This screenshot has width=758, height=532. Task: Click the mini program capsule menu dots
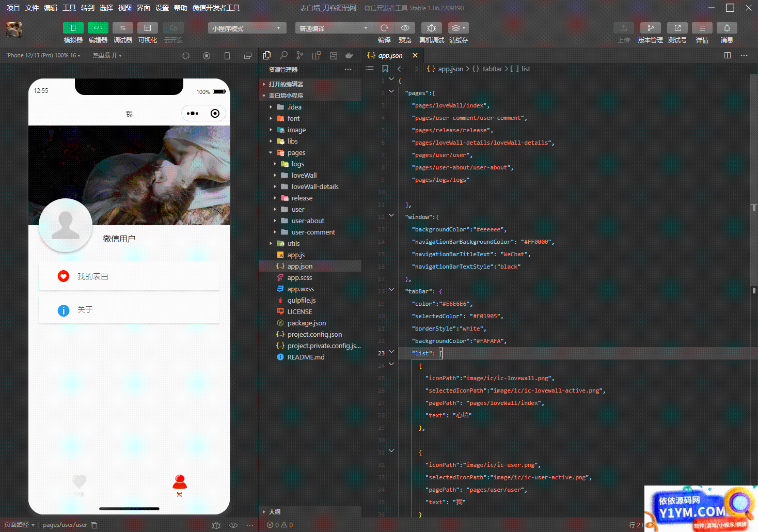193,114
